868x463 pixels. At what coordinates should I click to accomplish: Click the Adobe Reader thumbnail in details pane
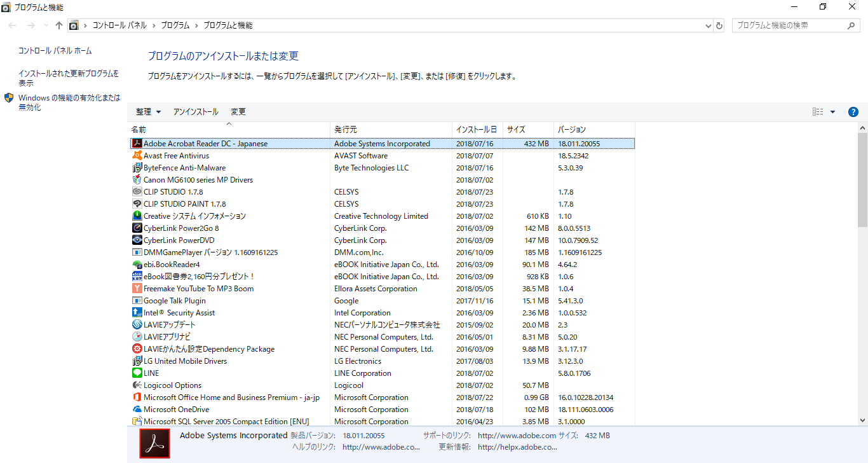(154, 444)
